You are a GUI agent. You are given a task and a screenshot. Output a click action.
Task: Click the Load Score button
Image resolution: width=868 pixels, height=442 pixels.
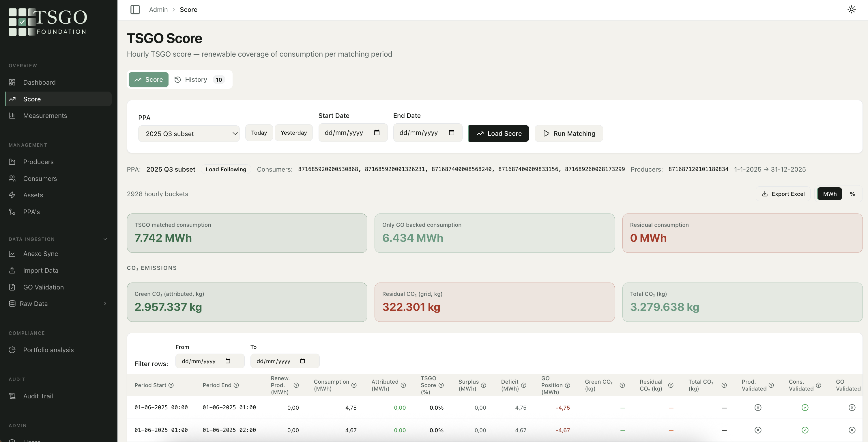click(x=499, y=134)
